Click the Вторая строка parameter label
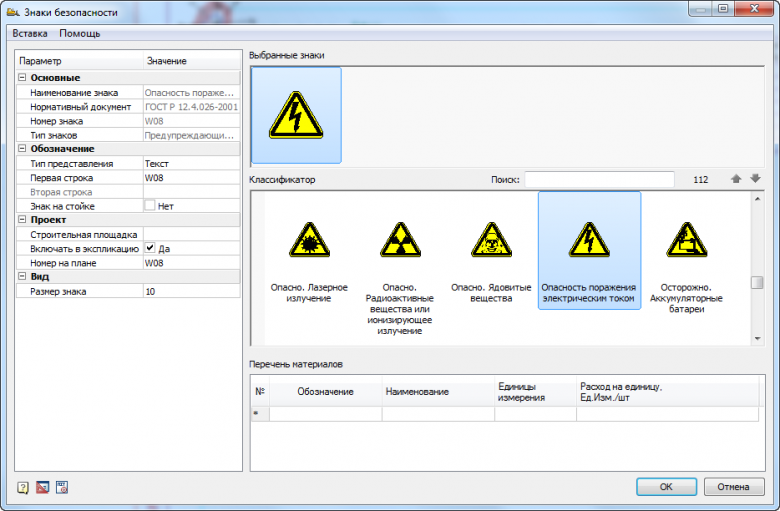 tap(61, 192)
